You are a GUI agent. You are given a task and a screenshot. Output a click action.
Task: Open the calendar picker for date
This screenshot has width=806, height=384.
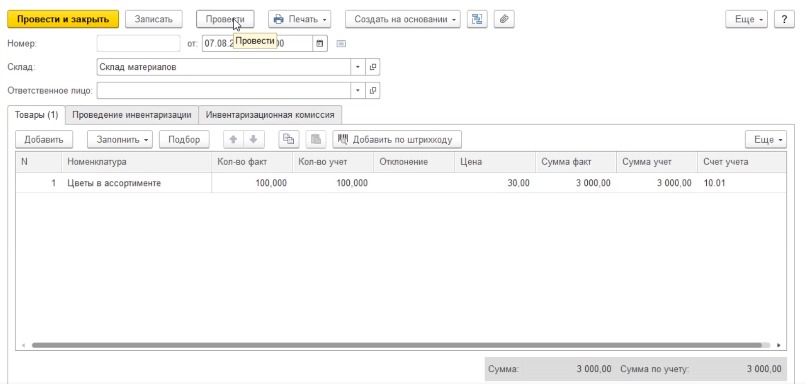tap(319, 44)
